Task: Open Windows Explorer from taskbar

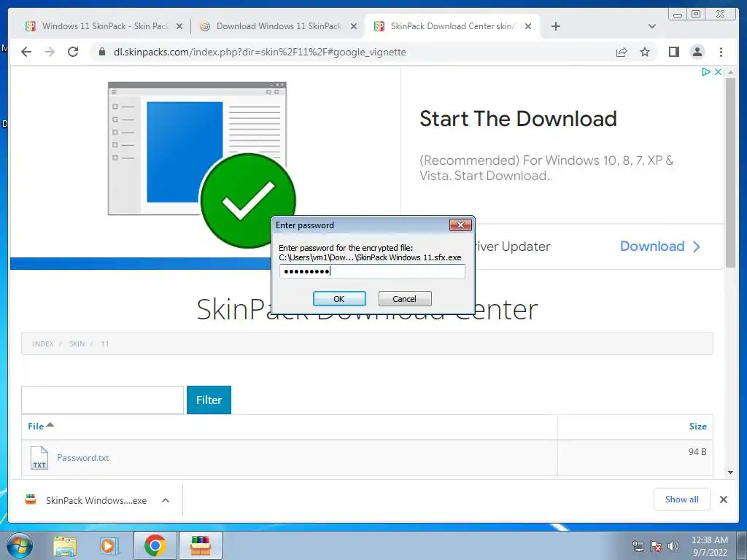Action: point(65,545)
